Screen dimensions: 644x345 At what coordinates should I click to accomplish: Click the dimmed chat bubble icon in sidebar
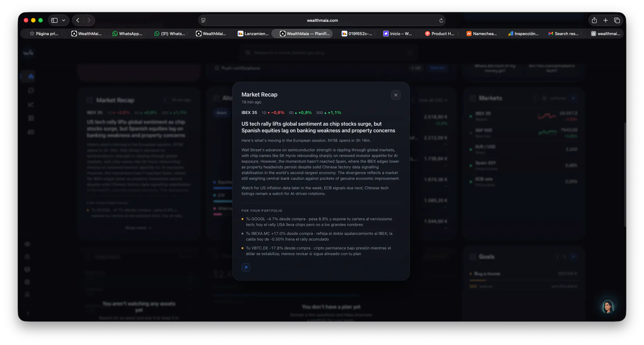pyautogui.click(x=31, y=91)
